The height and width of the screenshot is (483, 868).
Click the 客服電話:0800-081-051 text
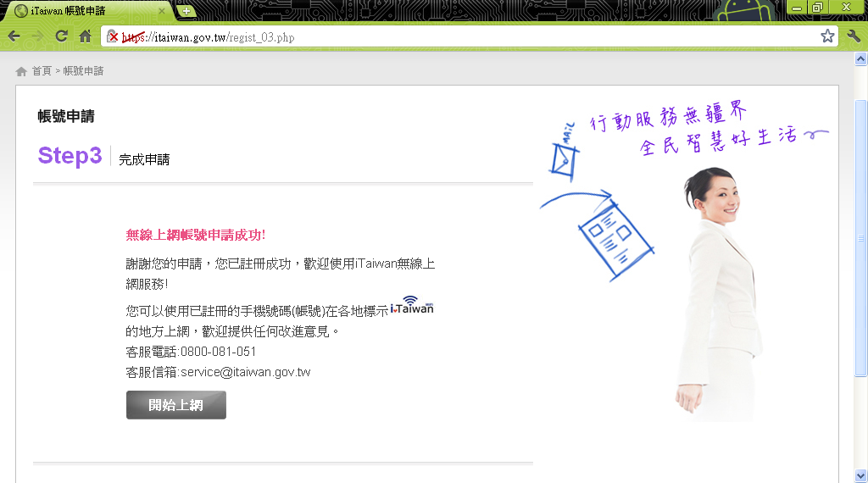click(191, 352)
